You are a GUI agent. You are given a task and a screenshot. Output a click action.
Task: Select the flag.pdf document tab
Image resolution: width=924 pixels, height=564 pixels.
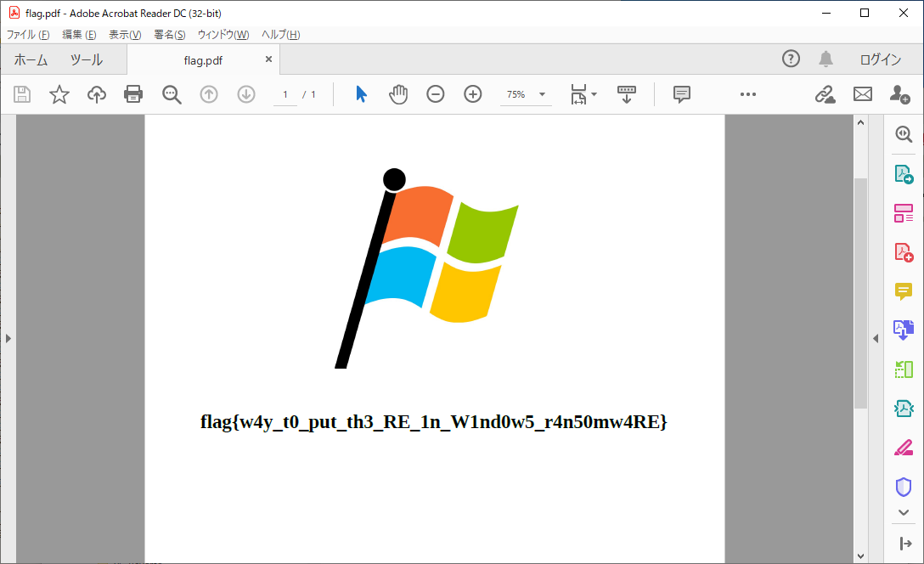click(x=203, y=60)
